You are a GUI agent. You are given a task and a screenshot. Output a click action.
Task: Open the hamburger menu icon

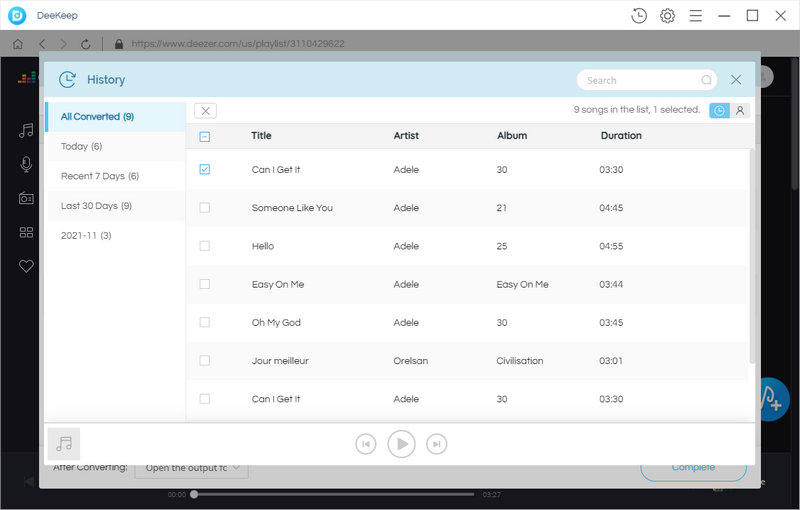695,16
